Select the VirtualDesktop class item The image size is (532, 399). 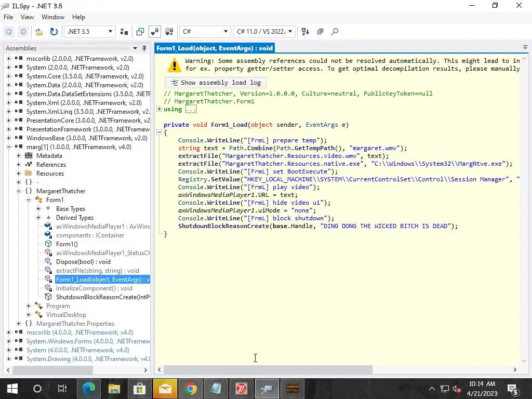pos(66,314)
